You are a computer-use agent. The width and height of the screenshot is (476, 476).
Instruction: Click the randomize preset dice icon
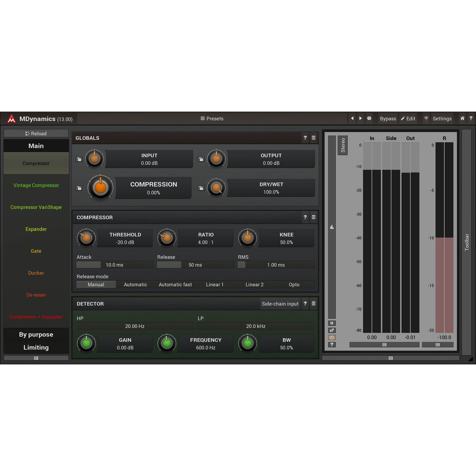(x=369, y=118)
